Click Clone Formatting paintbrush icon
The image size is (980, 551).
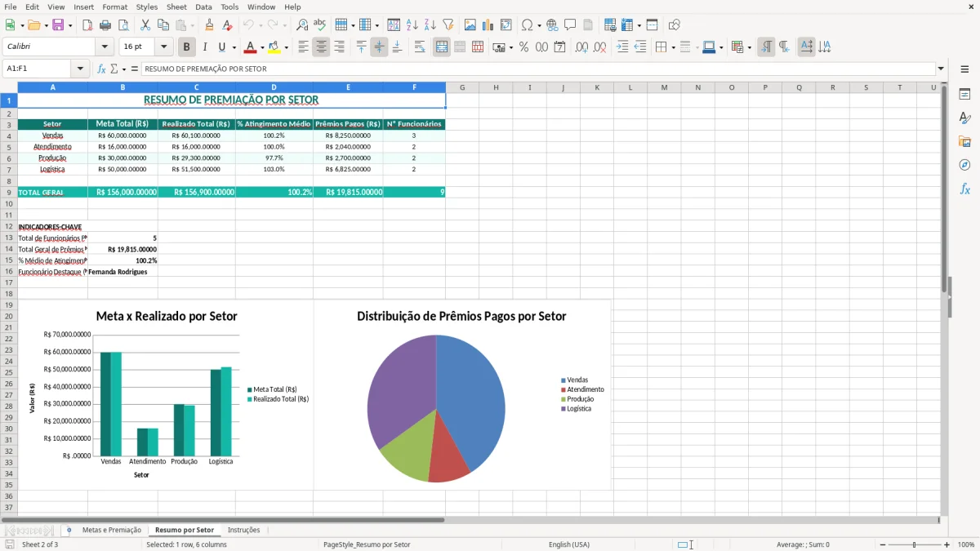(x=209, y=25)
